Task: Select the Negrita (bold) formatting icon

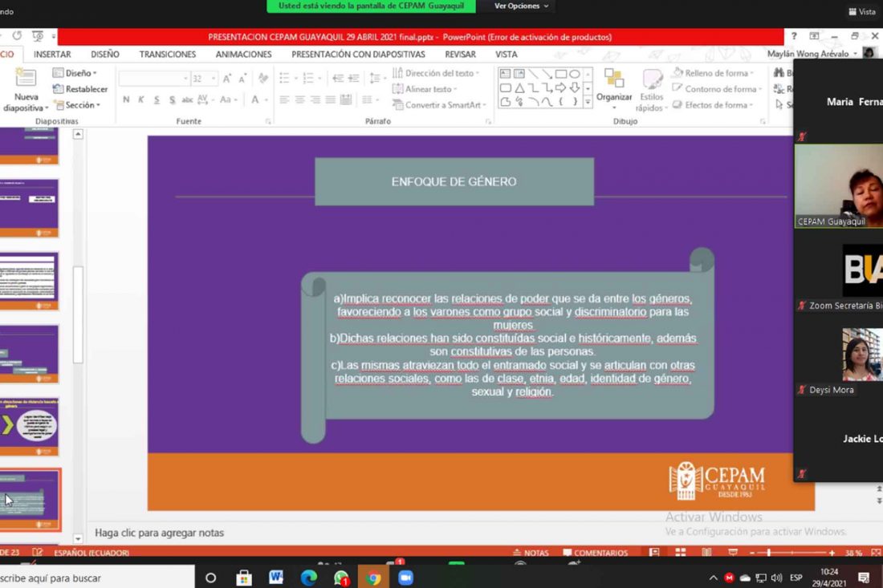Action: pyautogui.click(x=125, y=99)
